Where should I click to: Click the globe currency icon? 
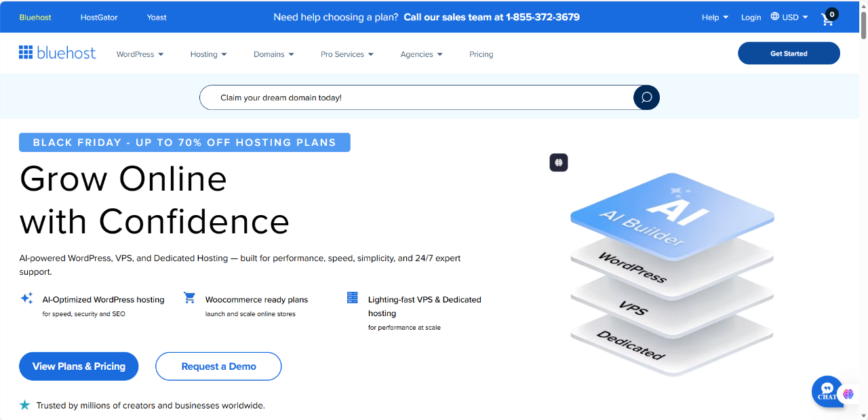[x=775, y=17]
